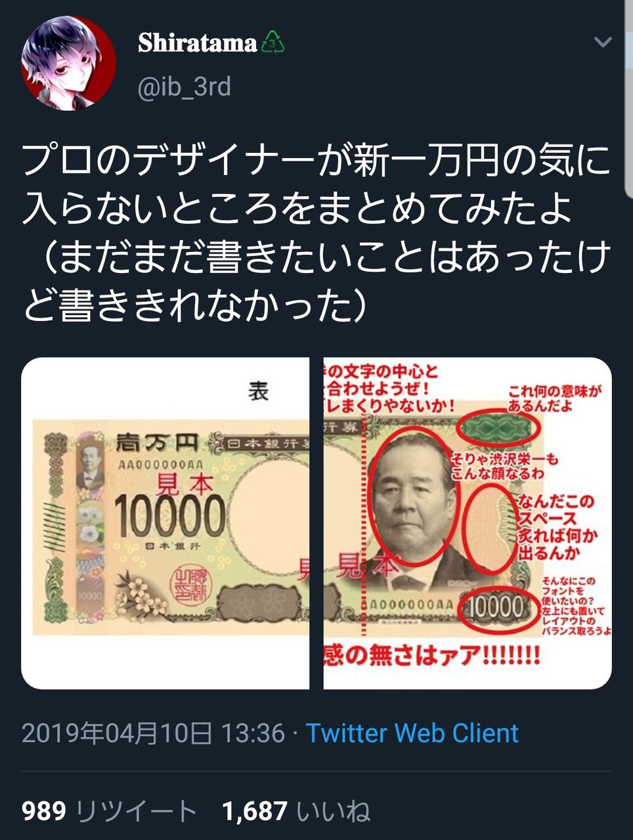Viewport: 633px width, 840px height.
Task: Click the Twitter Web Client link
Action: pyautogui.click(x=412, y=733)
